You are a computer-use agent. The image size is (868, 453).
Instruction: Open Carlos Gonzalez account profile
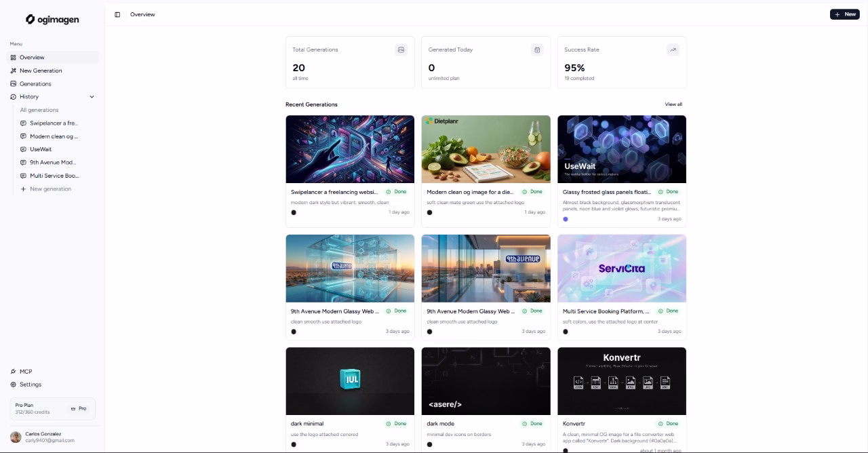53,437
